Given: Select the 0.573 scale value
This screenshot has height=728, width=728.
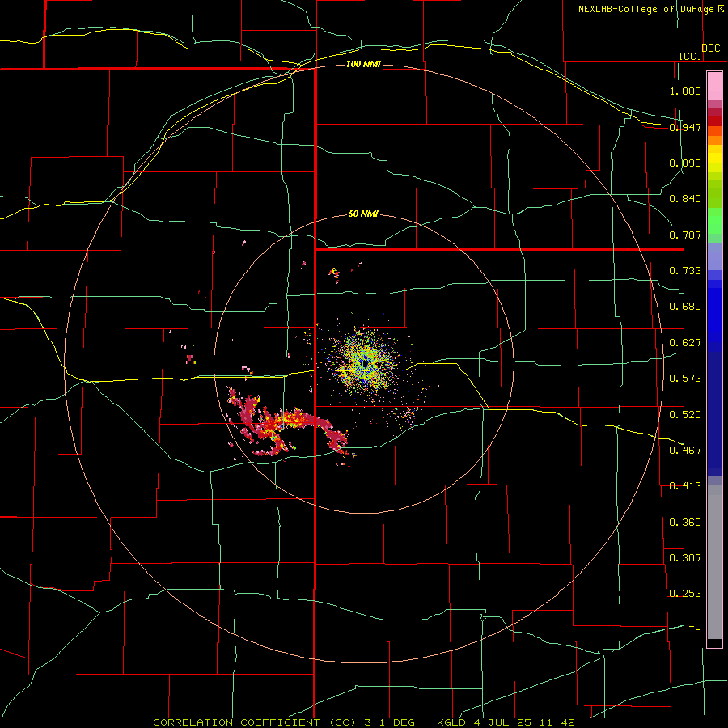Looking at the screenshot, I should pyautogui.click(x=685, y=379).
